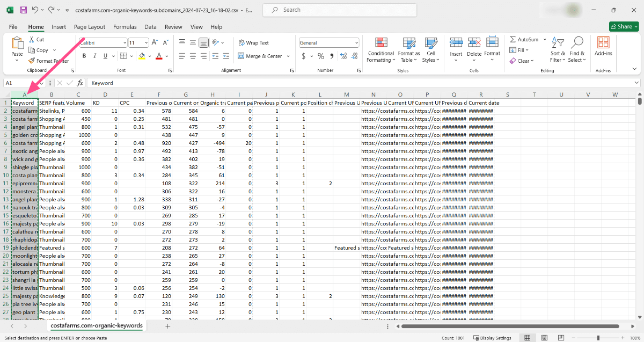Click the Insert Function fx icon
The height and width of the screenshot is (342, 644).
(80, 83)
